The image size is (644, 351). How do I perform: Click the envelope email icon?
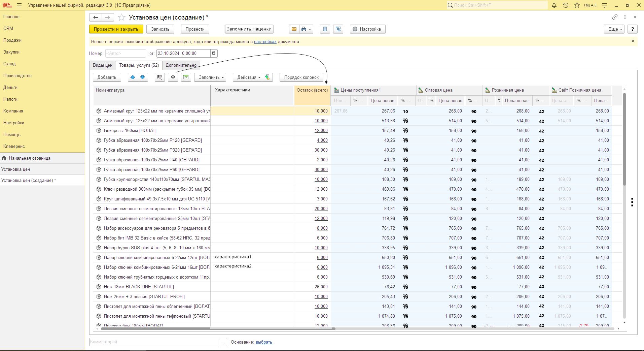point(294,29)
